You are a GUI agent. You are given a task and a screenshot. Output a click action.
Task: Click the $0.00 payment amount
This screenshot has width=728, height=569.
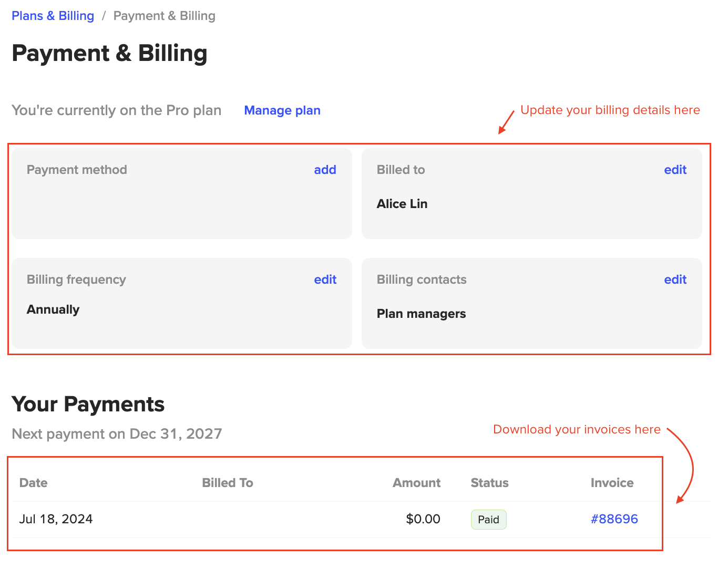423,519
